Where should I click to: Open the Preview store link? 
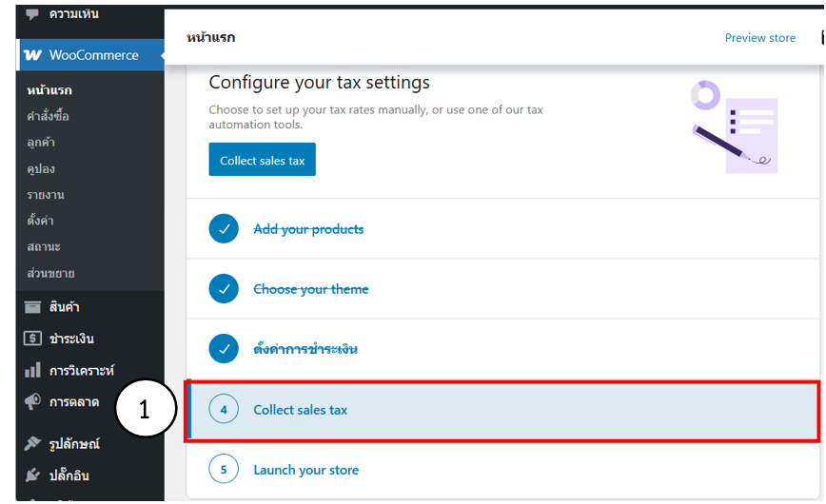[759, 38]
